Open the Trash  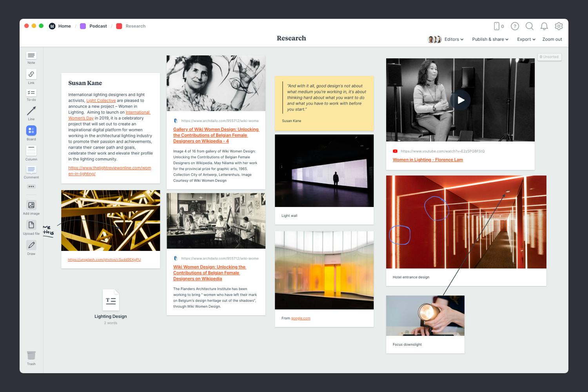31,355
